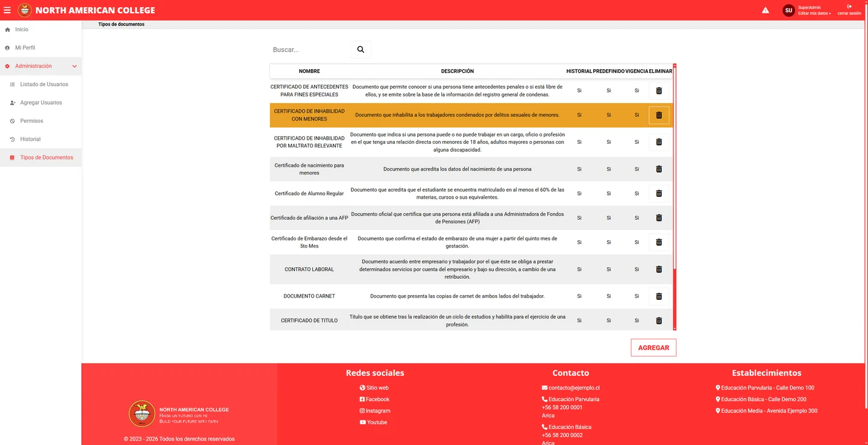Click the VIGENCIA column header
This screenshot has width=868, height=445.
click(637, 71)
